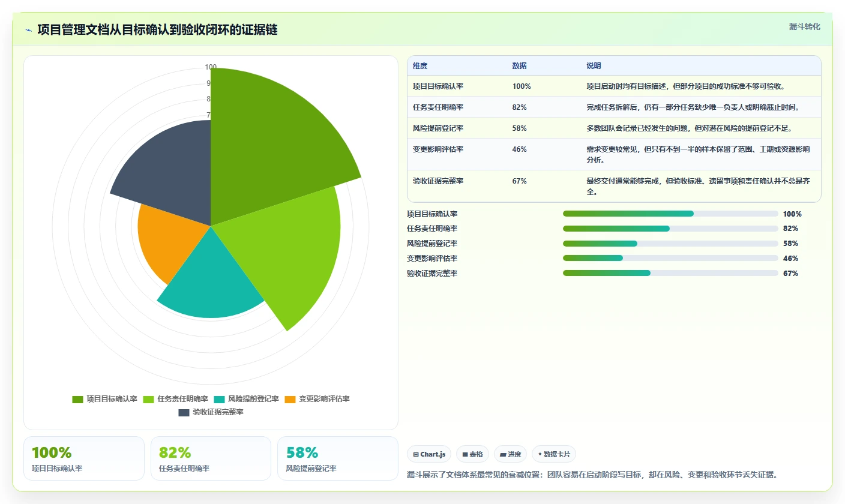Click the 46% value in the table
Screen dimensions: 845x504
(x=519, y=149)
